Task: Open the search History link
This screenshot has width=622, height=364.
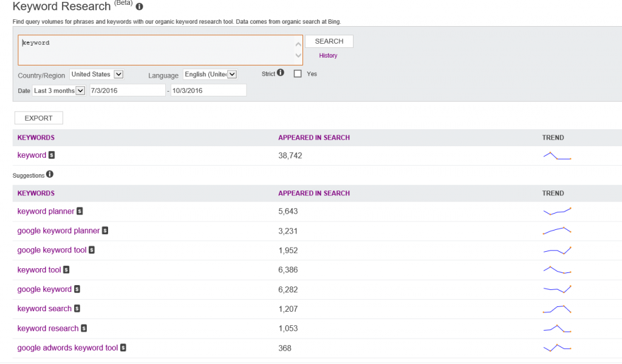Action: tap(328, 55)
